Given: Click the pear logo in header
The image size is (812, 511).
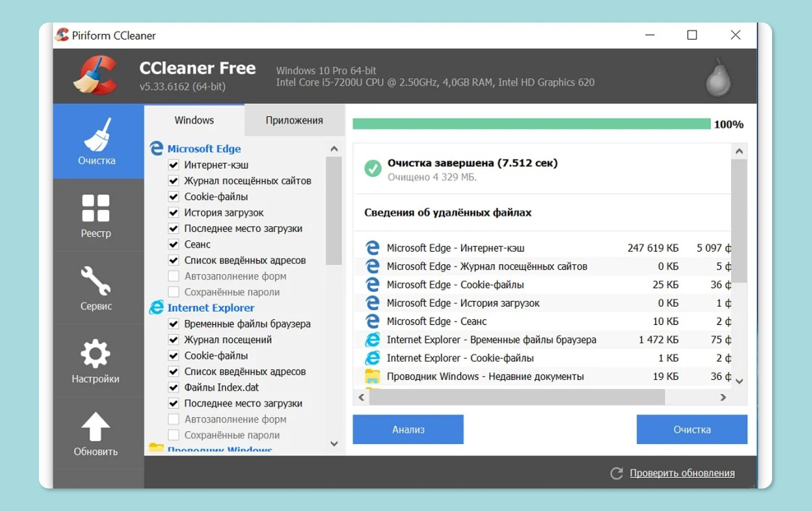Looking at the screenshot, I should 718,78.
